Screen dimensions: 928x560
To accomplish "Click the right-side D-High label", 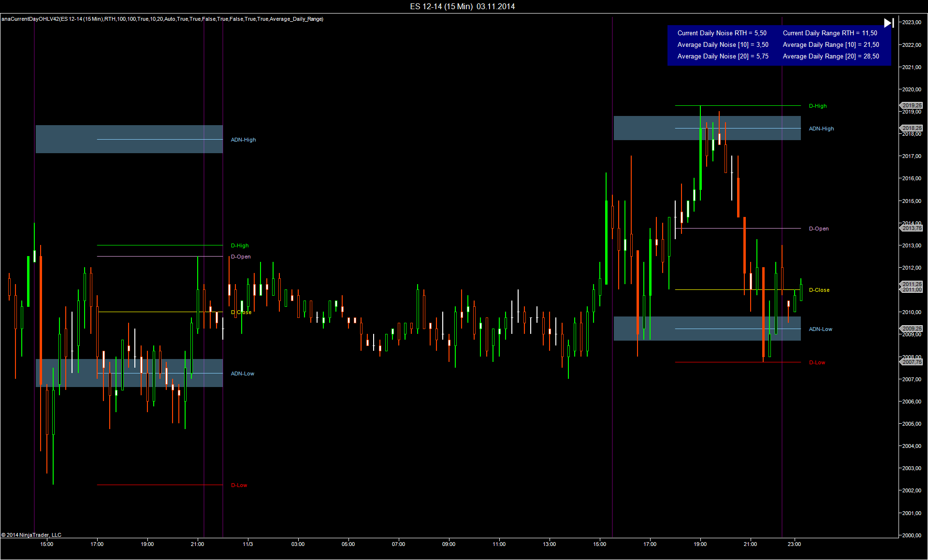I will 818,106.
